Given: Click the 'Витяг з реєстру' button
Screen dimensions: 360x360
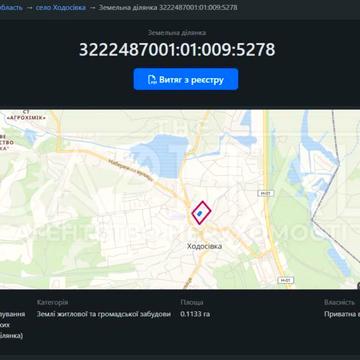Looking at the screenshot, I should [x=186, y=79].
